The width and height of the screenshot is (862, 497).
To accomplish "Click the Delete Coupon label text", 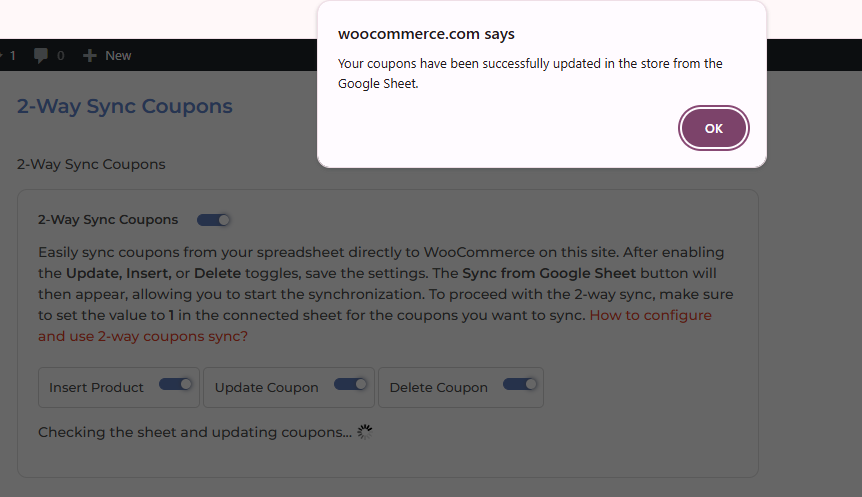I will 438,387.
